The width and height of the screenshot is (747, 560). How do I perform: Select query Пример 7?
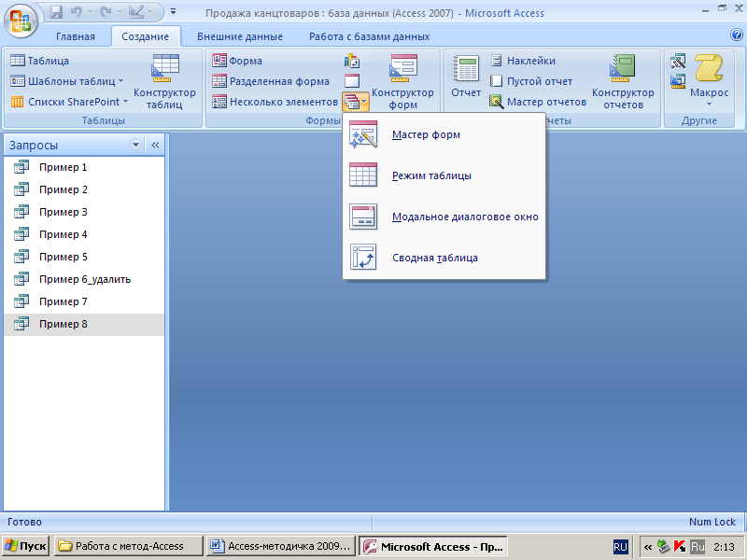coord(84,301)
